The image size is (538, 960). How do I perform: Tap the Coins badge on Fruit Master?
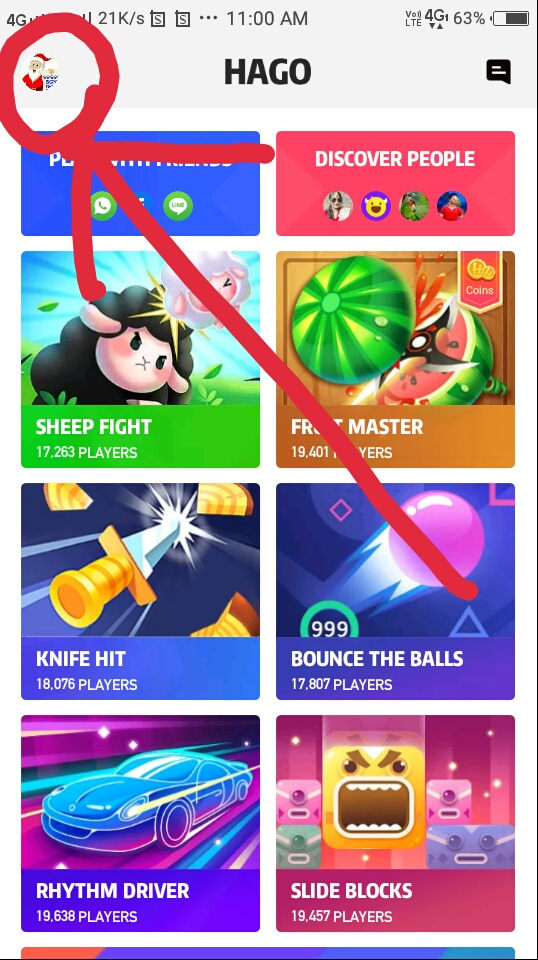480,280
